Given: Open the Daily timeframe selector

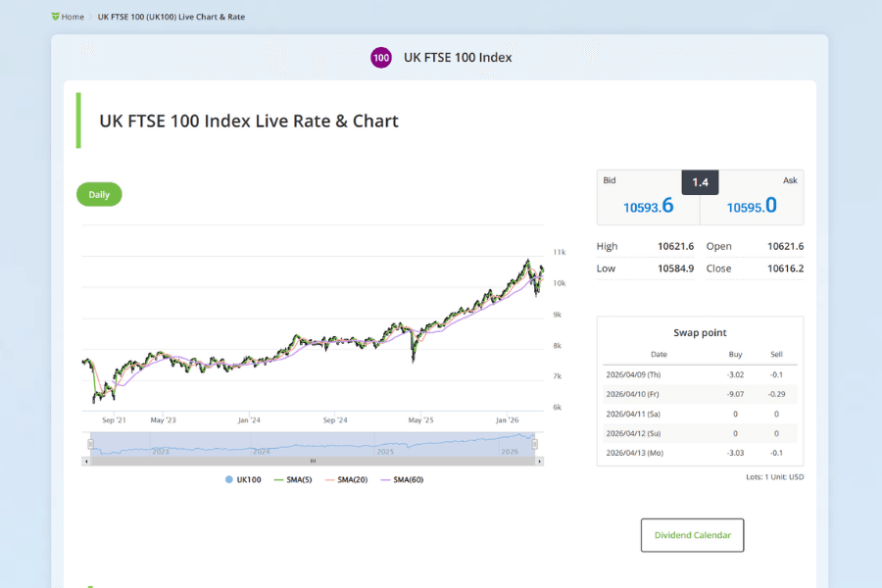Looking at the screenshot, I should tap(98, 194).
